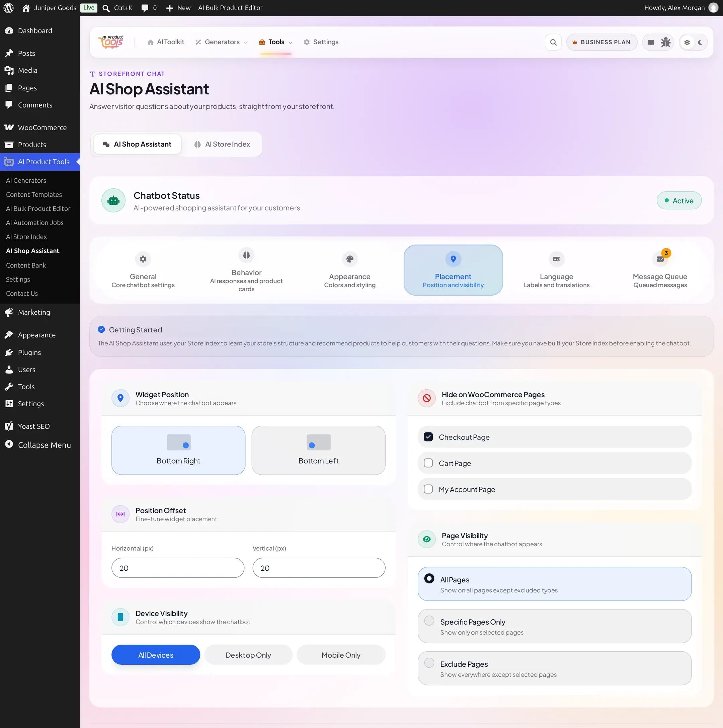Select Mobile Only visibility button

pyautogui.click(x=341, y=655)
